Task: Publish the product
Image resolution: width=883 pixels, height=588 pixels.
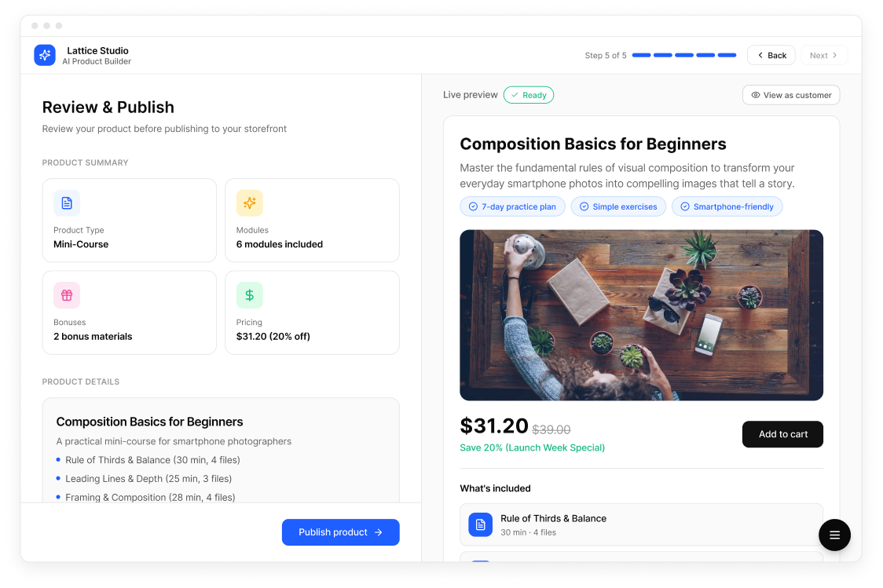Action: coord(341,532)
